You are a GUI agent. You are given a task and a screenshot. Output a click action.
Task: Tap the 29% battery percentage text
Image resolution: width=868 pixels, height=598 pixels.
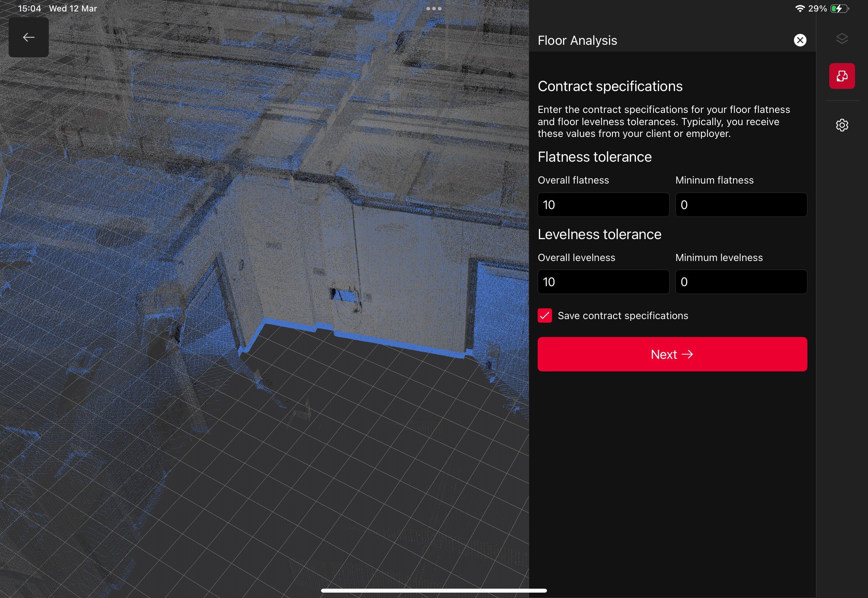coord(817,8)
